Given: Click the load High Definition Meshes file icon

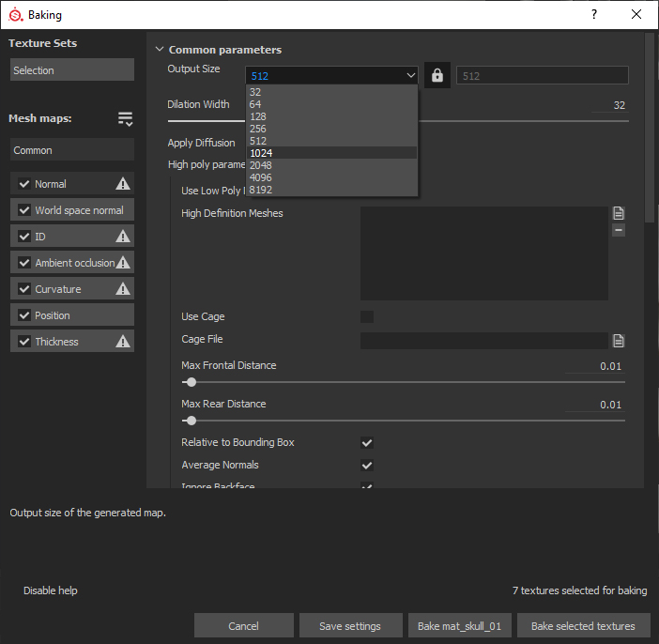Looking at the screenshot, I should tap(619, 213).
